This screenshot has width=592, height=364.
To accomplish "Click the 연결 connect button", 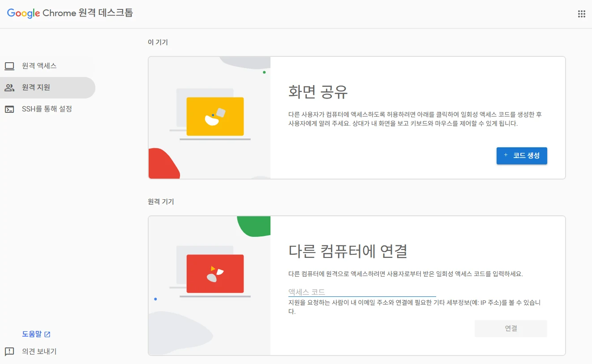I will (511, 329).
